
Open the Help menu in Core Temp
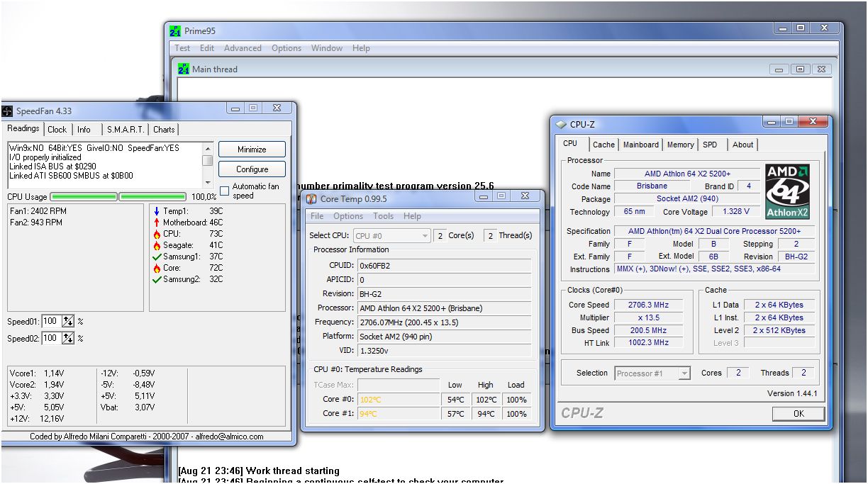(412, 216)
